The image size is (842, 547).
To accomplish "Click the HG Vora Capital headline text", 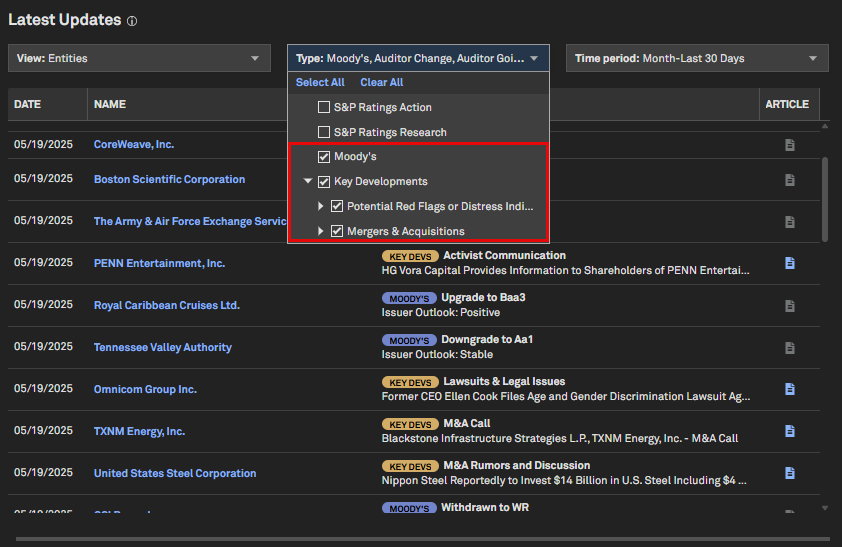I will click(565, 271).
